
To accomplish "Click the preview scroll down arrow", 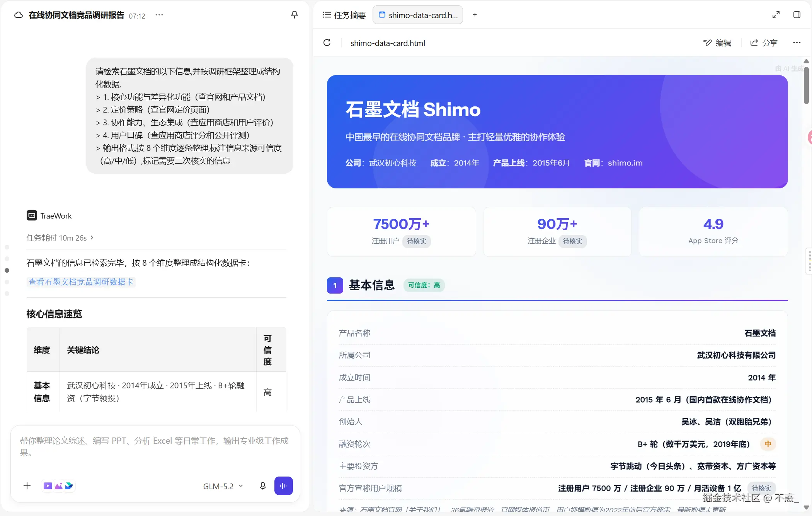I will click(806, 507).
